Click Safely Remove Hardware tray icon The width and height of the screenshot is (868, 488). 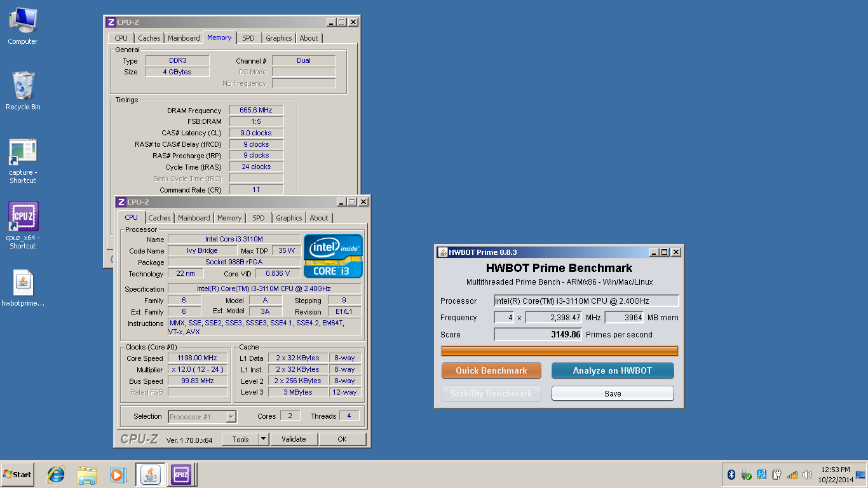tap(746, 475)
